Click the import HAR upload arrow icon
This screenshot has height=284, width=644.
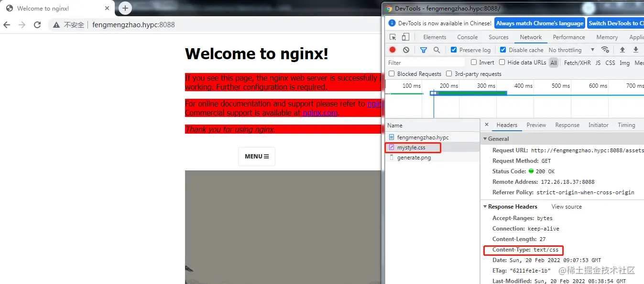[x=622, y=50]
